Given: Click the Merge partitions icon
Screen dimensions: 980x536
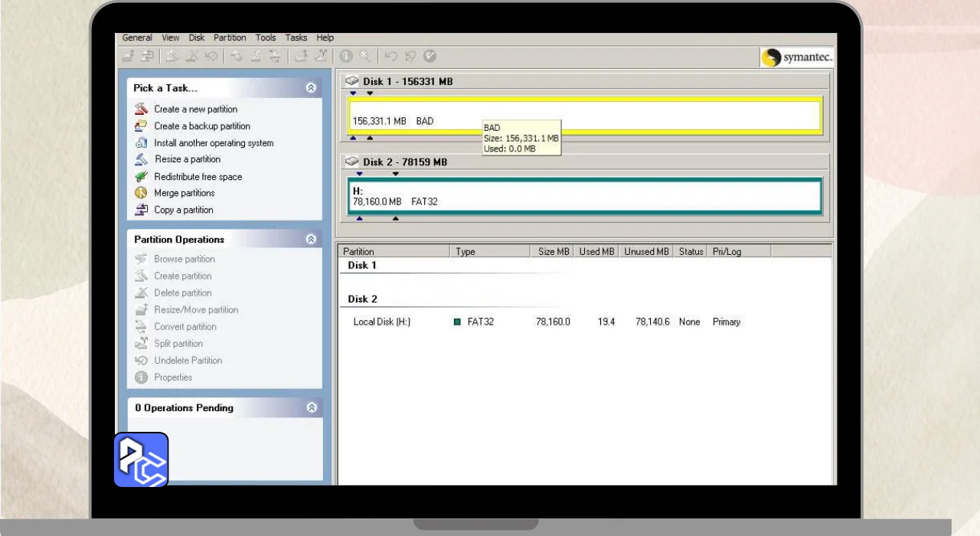Looking at the screenshot, I should [141, 193].
